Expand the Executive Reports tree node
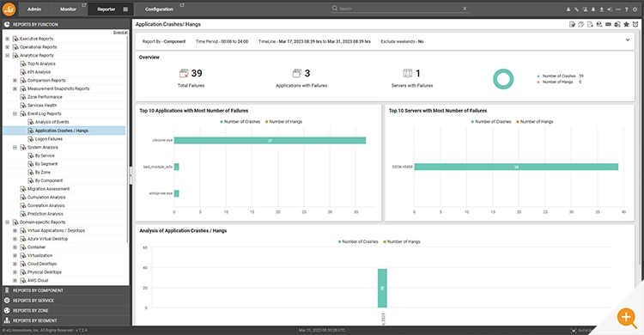Viewport: 644px width, 335px height. click(x=7, y=39)
